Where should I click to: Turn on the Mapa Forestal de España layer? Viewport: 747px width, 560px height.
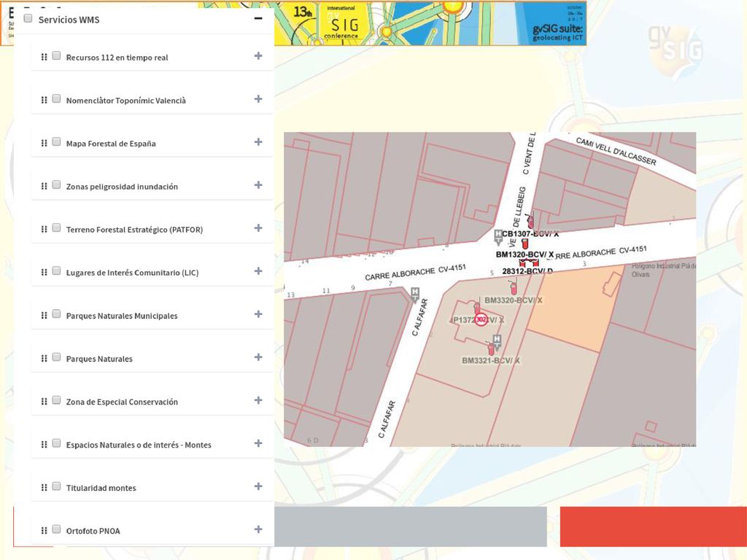pyautogui.click(x=56, y=141)
